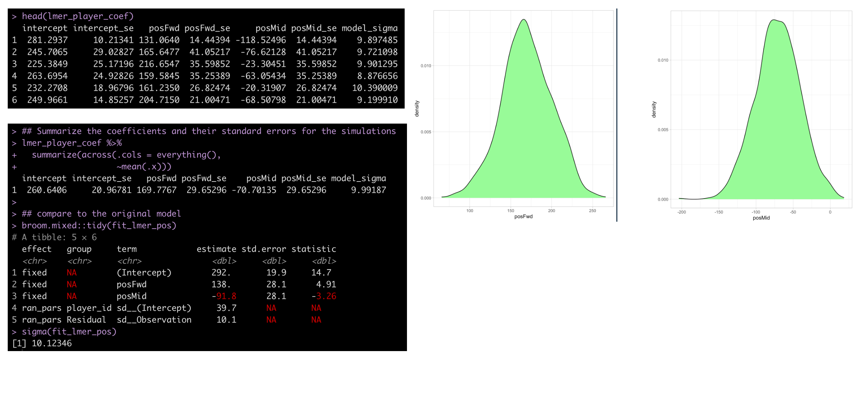
Task: Click the intercept value 225.3849
Action: (47, 64)
